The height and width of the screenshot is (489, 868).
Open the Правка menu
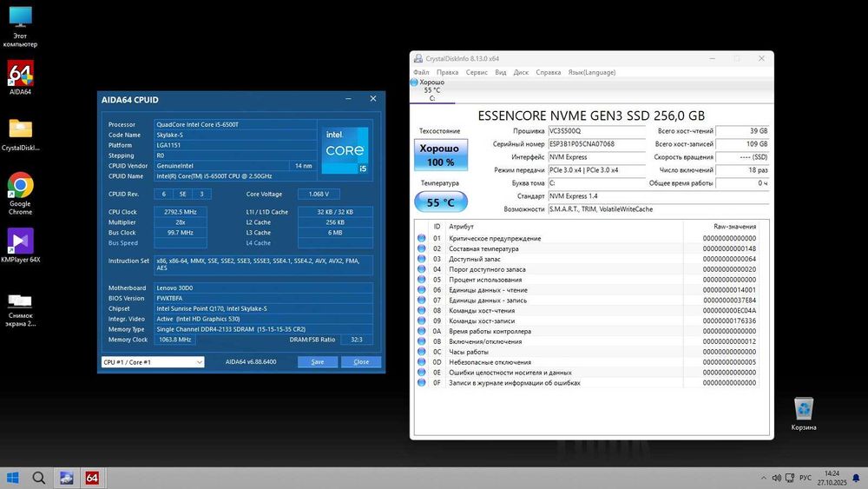pos(447,73)
